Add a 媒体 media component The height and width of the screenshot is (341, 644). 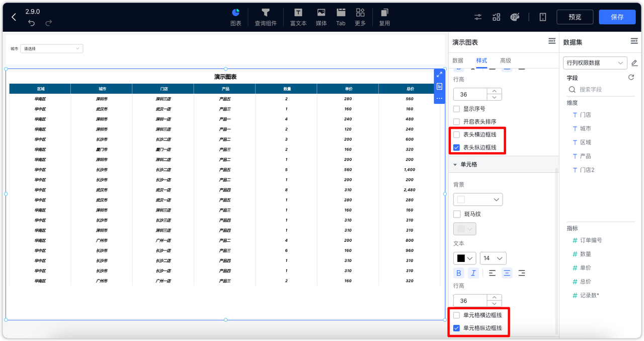pyautogui.click(x=321, y=17)
